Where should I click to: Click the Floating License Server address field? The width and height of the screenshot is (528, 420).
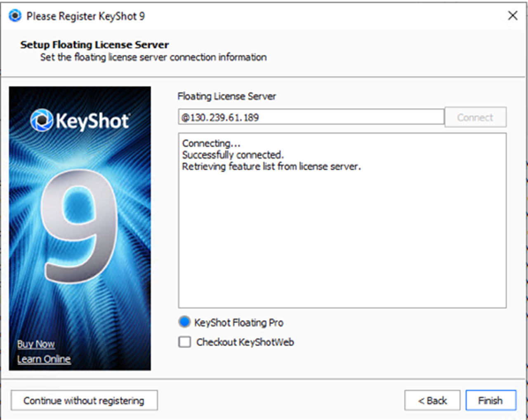click(x=311, y=117)
